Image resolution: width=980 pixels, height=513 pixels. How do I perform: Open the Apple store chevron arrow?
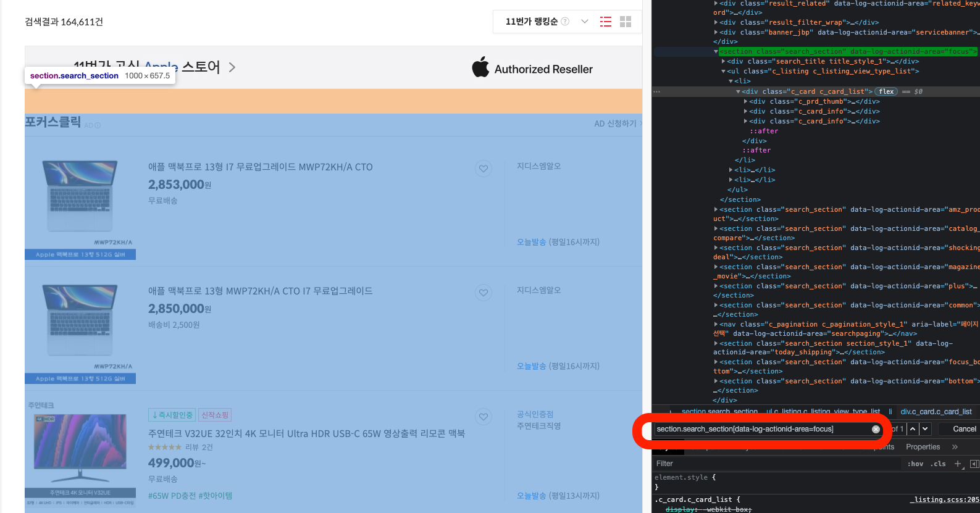[232, 67]
